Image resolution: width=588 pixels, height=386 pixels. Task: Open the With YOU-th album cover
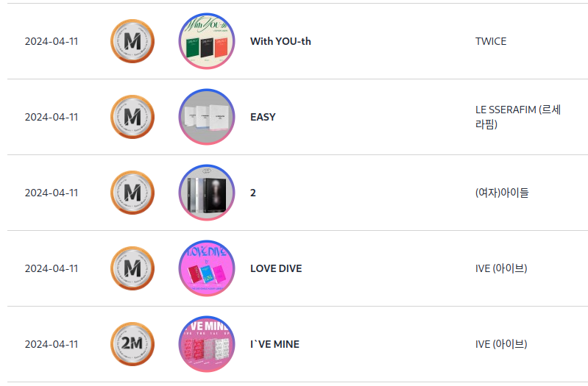click(x=206, y=41)
